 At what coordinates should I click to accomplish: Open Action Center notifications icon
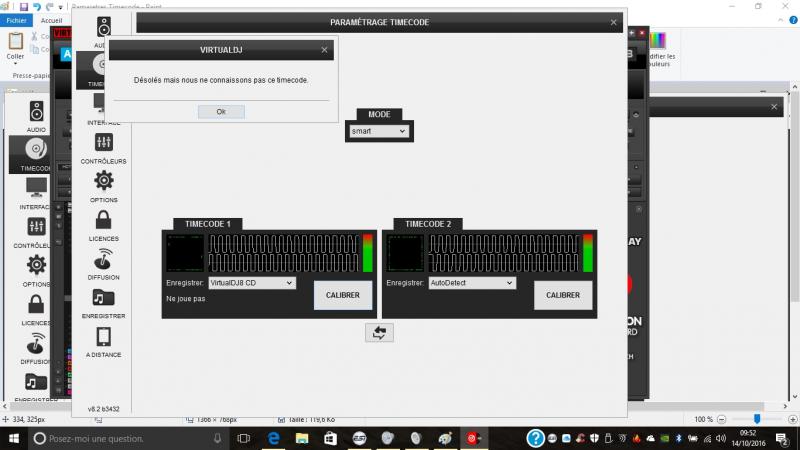pos(782,438)
